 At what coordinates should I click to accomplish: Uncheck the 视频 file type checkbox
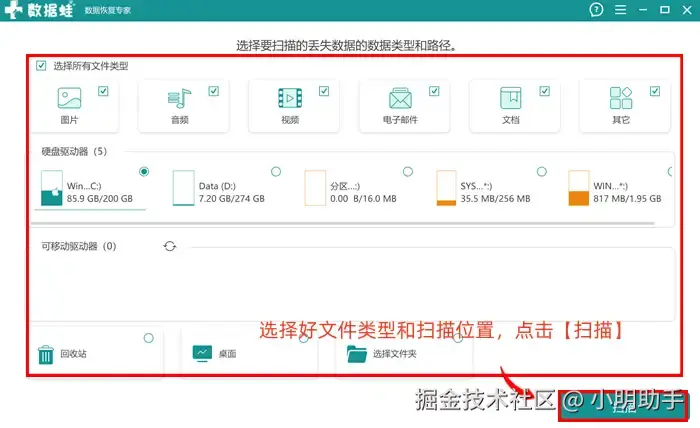click(x=324, y=91)
